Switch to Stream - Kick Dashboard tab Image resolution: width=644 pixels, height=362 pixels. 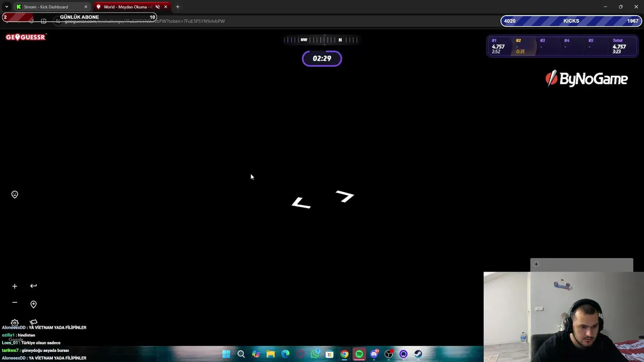[x=46, y=7]
